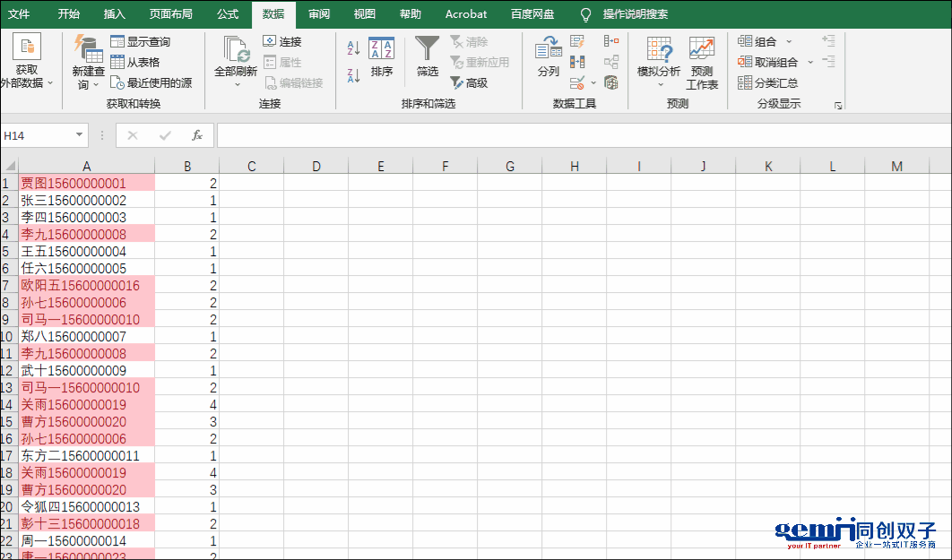Click the Subtotal (分类汇总) button

coord(767,83)
